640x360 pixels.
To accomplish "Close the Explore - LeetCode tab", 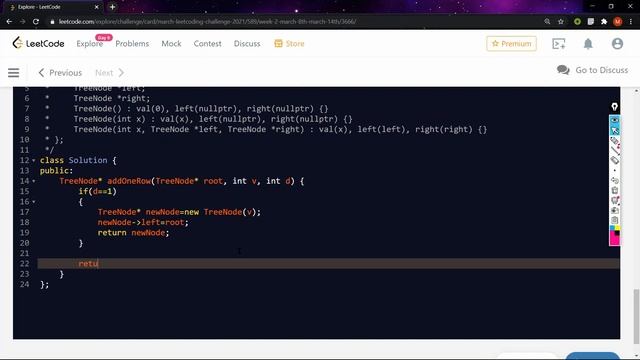I will point(97,7).
